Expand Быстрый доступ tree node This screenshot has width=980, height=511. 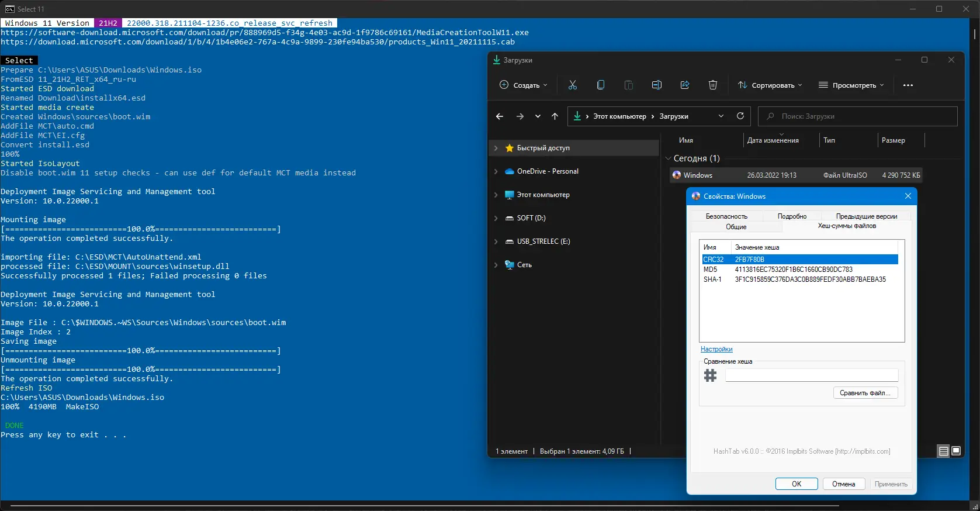click(x=496, y=148)
